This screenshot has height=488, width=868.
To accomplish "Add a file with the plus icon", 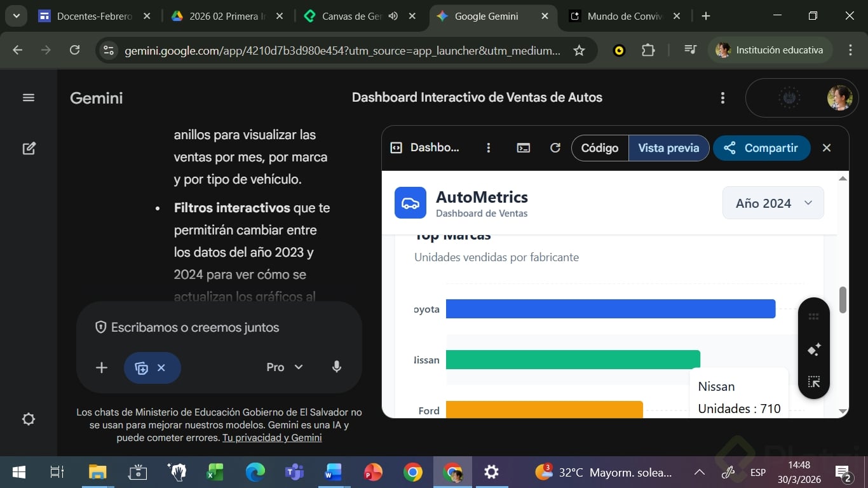I will 102,368.
